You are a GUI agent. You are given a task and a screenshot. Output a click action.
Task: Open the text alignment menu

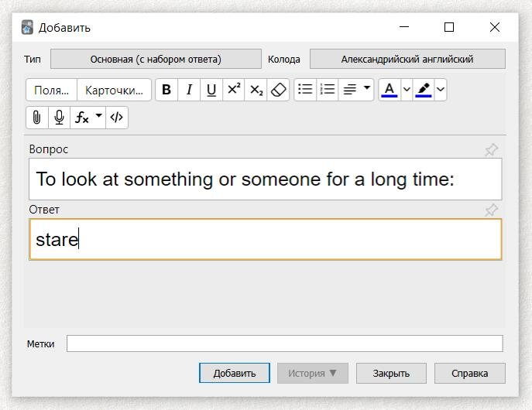pyautogui.click(x=356, y=90)
